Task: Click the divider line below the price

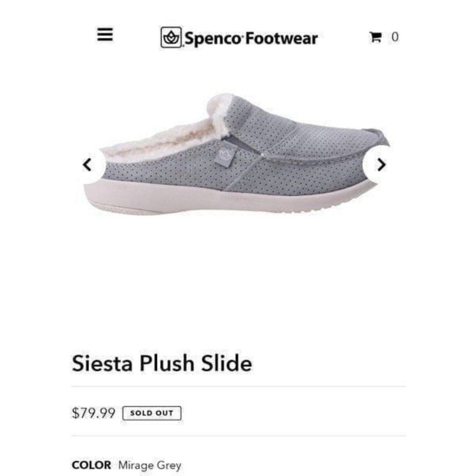Action: pyautogui.click(x=238, y=436)
